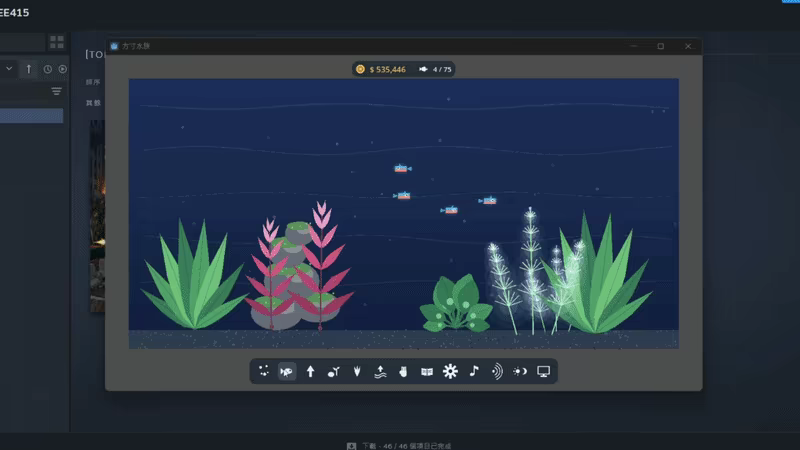Click the upward arrow sort icon in Steam sidebar
Viewport: 800px width, 450px height.
point(29,69)
